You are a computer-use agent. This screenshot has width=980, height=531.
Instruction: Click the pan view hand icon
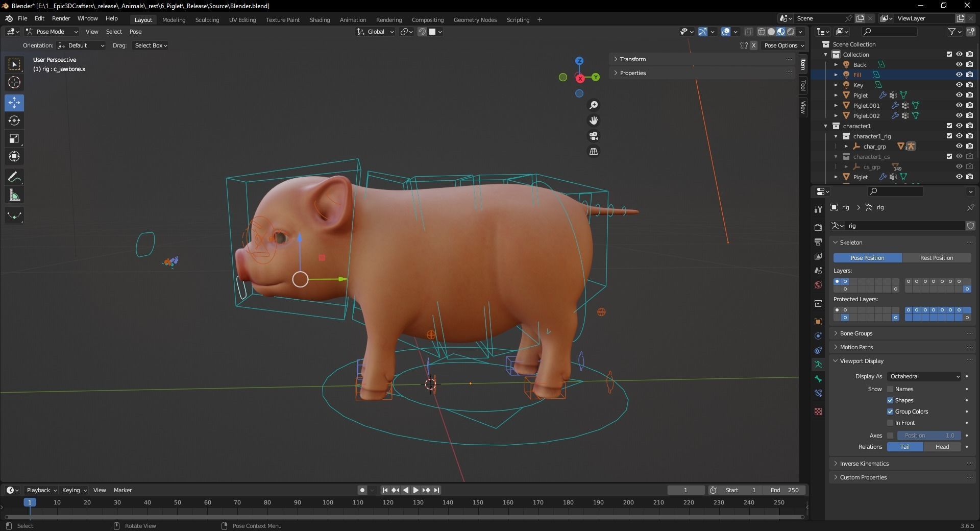(x=594, y=120)
